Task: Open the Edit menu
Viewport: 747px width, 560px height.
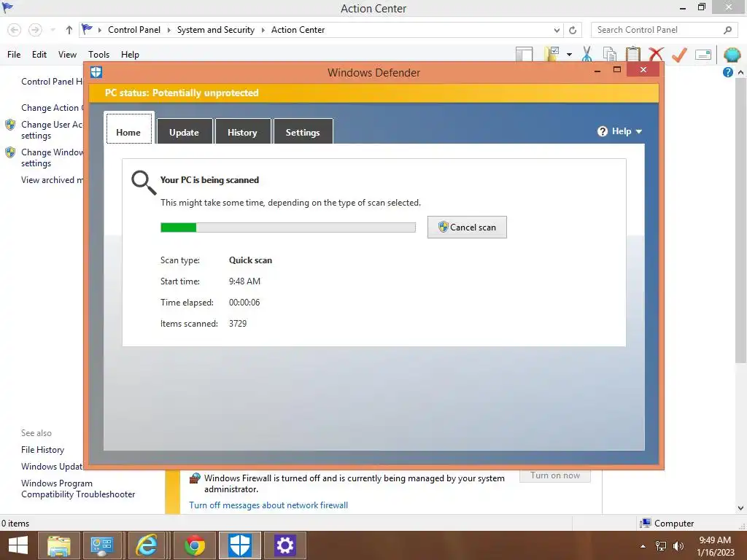Action: (x=39, y=55)
